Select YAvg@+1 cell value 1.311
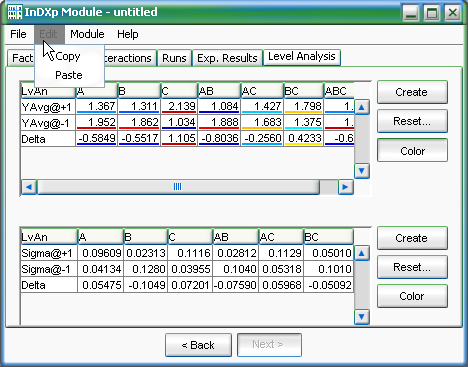The image size is (468, 367). click(139, 107)
